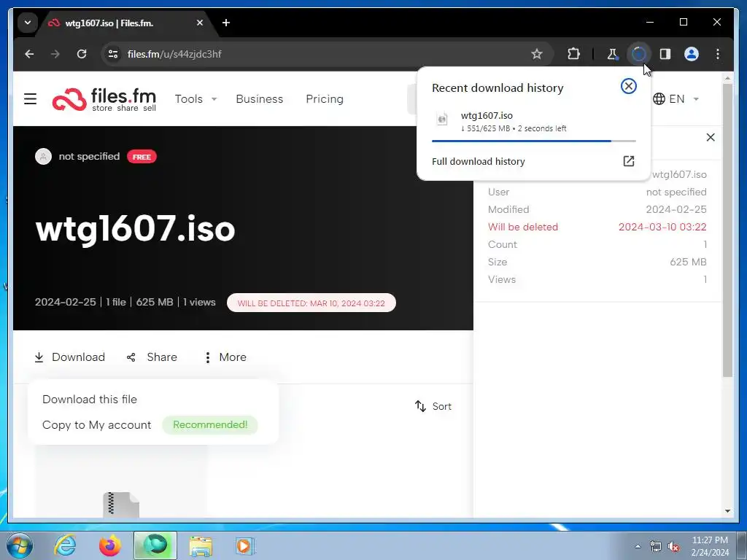The width and height of the screenshot is (747, 560).
Task: Launch Firefox from the taskbar
Action: (x=110, y=545)
